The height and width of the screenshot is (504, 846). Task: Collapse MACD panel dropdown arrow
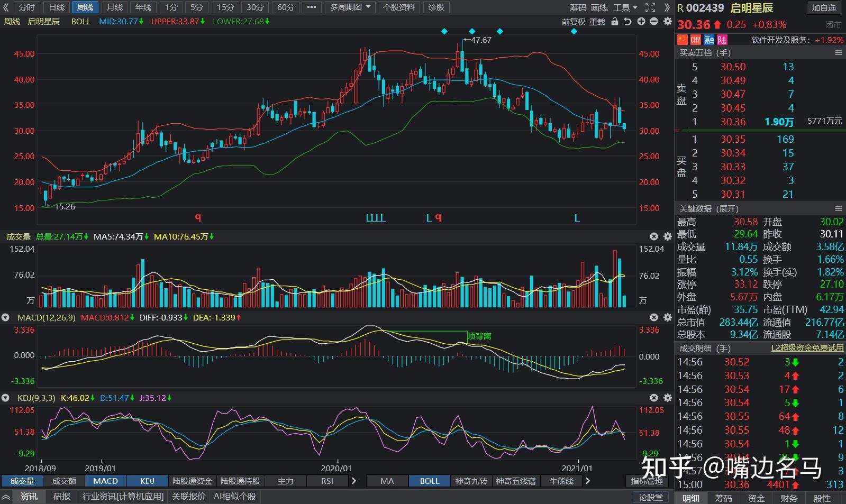click(x=5, y=317)
